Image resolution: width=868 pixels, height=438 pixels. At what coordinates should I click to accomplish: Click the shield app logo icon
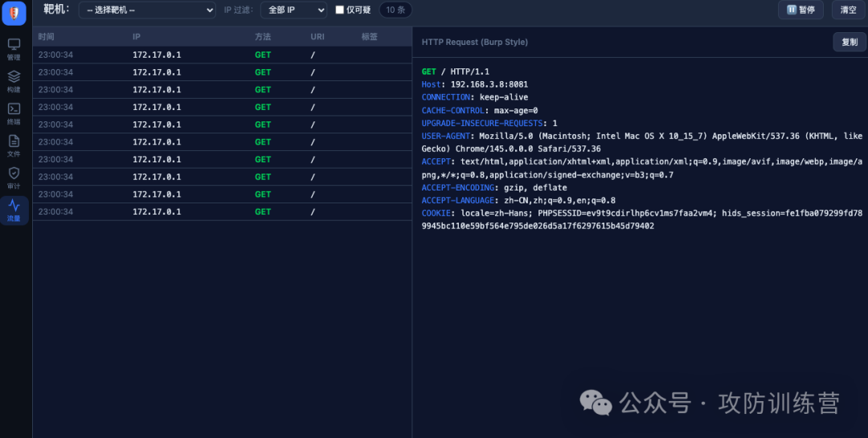pos(14,13)
